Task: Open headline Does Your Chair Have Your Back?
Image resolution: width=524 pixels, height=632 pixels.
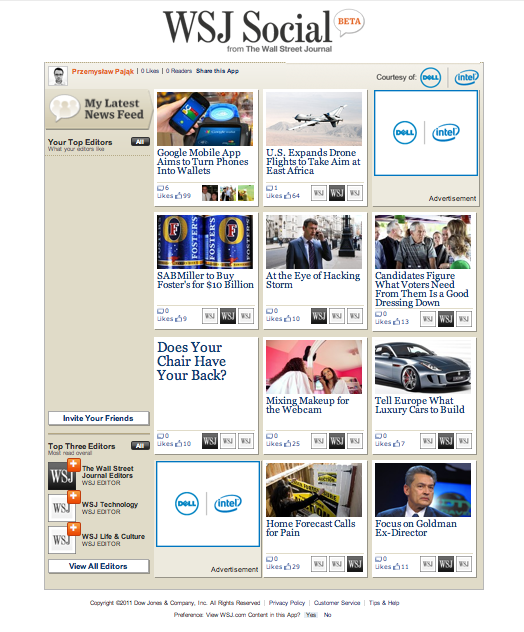Action: [191, 361]
